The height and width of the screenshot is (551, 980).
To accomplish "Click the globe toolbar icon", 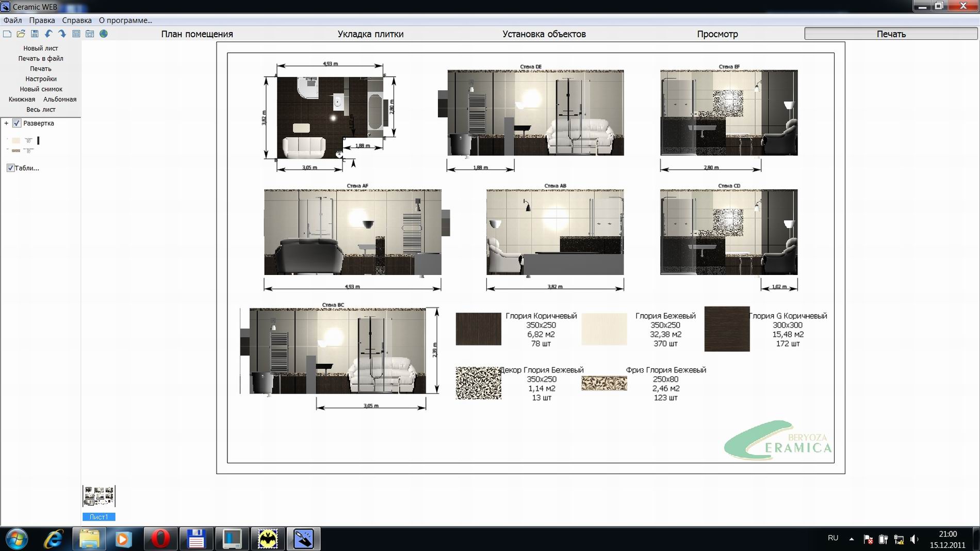I will [x=104, y=34].
